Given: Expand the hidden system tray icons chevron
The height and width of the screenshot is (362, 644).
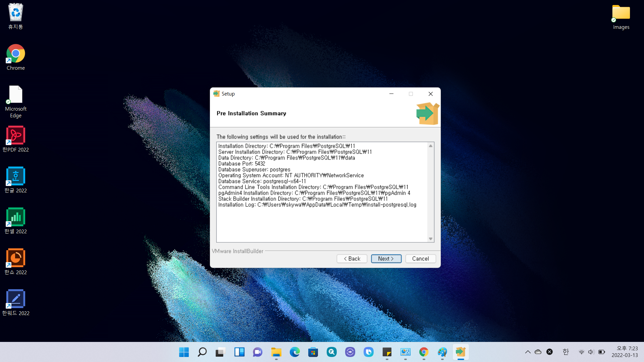Looking at the screenshot, I should pos(528,352).
